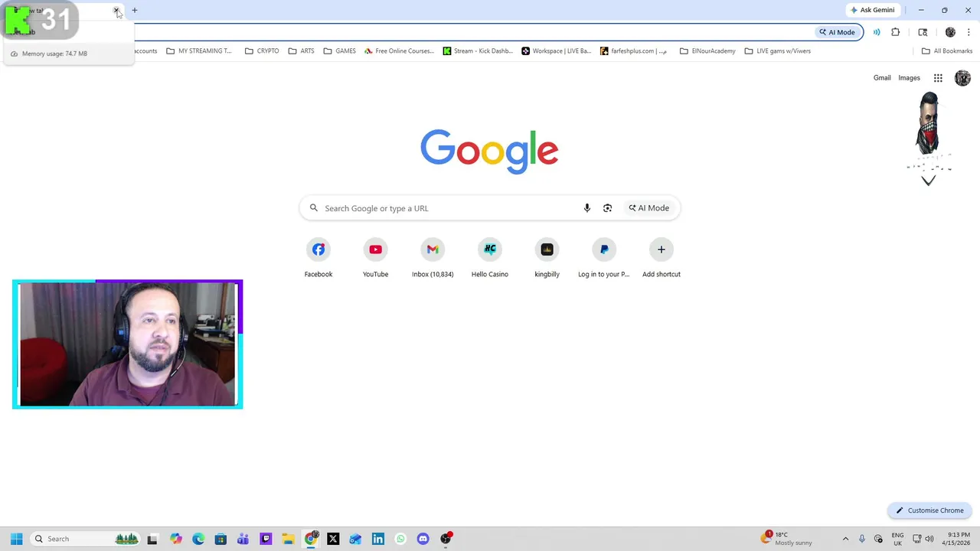Image resolution: width=980 pixels, height=551 pixels.
Task: Open the ElNourAcademy bookmarks folder
Action: tap(707, 51)
